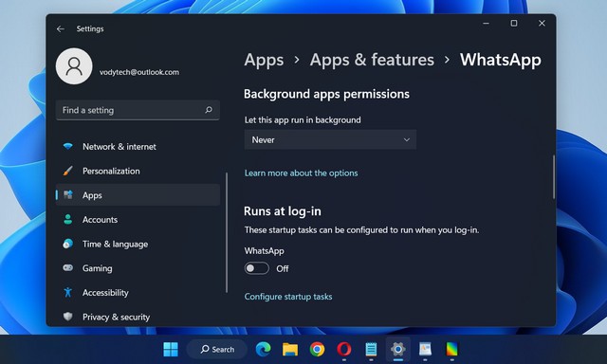Click the Runs at log-in heading

(283, 211)
